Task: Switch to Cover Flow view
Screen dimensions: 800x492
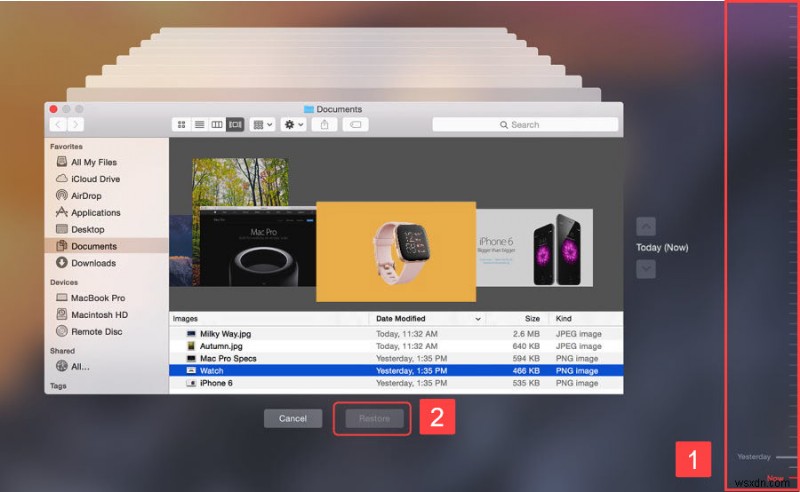Action: 235,125
